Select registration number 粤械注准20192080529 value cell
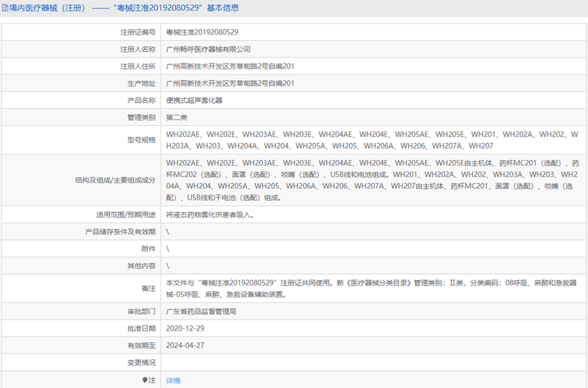Screen dimensions: 588x388 pyautogui.click(x=202, y=33)
